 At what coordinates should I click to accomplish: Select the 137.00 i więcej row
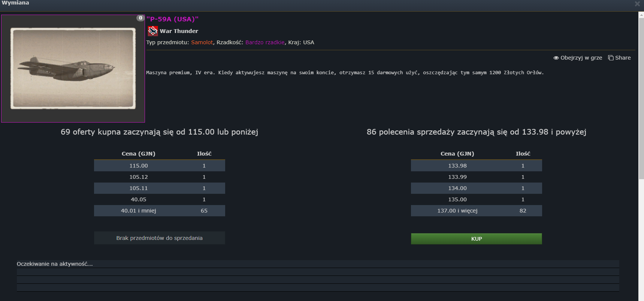pyautogui.click(x=476, y=211)
